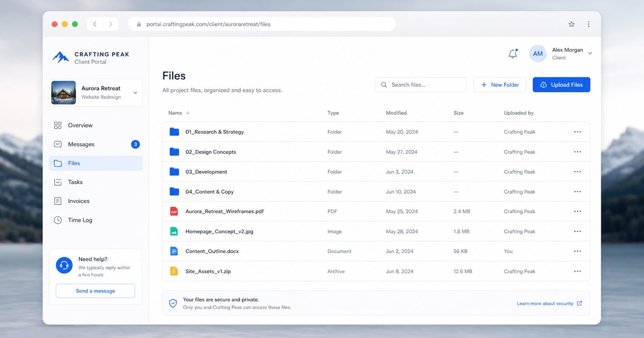Click the document icon for Content_Outline.docx

174,251
